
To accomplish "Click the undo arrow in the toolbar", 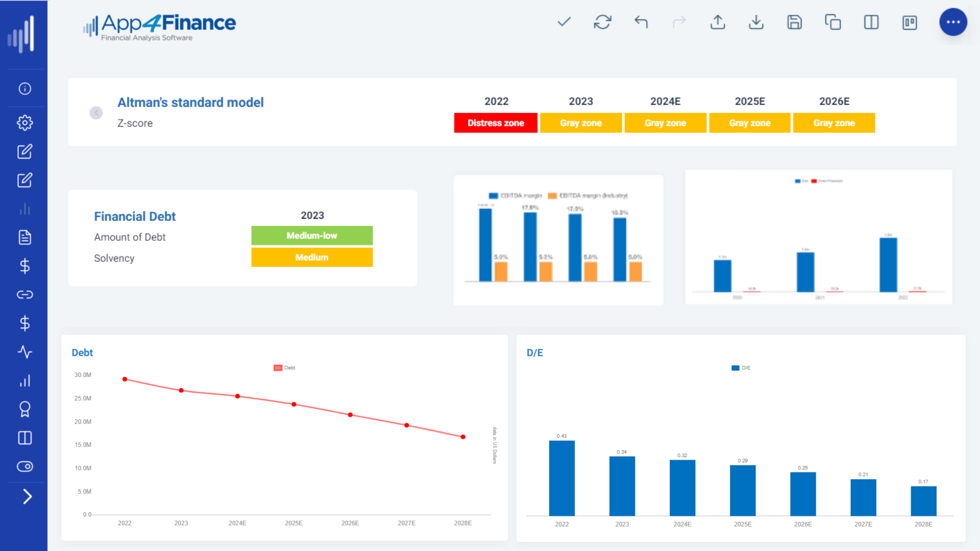I will pos(641,22).
